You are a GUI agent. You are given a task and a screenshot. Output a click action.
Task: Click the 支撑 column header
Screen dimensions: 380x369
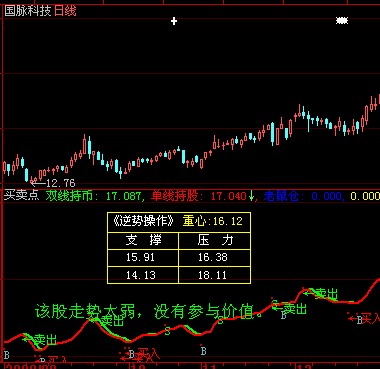point(143,240)
